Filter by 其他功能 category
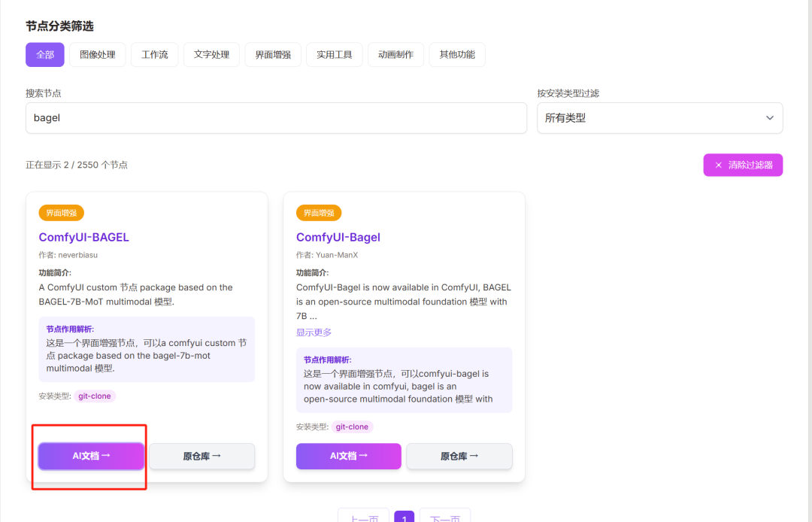This screenshot has width=812, height=522. (457, 54)
